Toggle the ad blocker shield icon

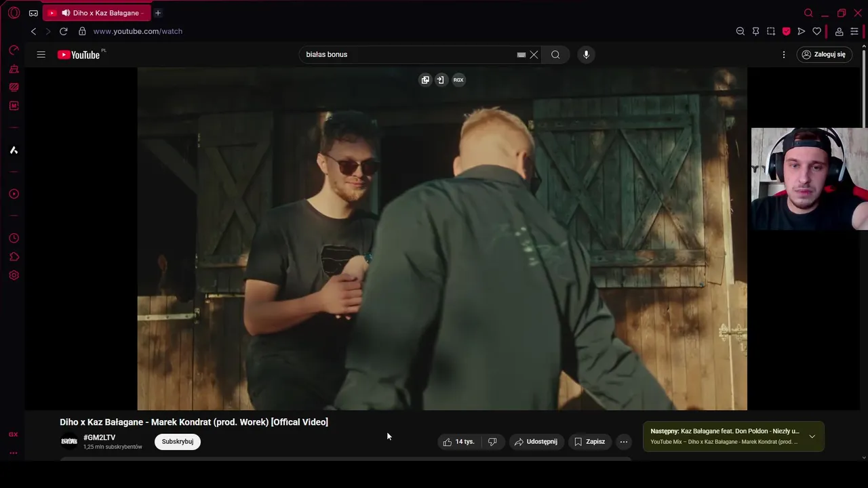(x=787, y=31)
